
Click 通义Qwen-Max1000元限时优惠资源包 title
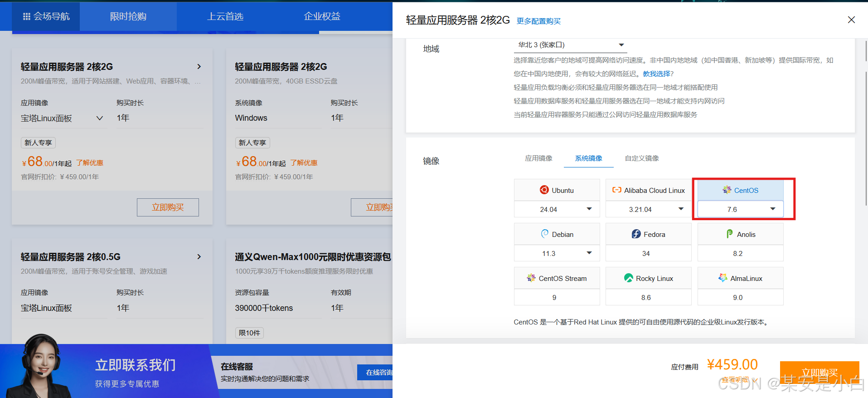pyautogui.click(x=313, y=257)
